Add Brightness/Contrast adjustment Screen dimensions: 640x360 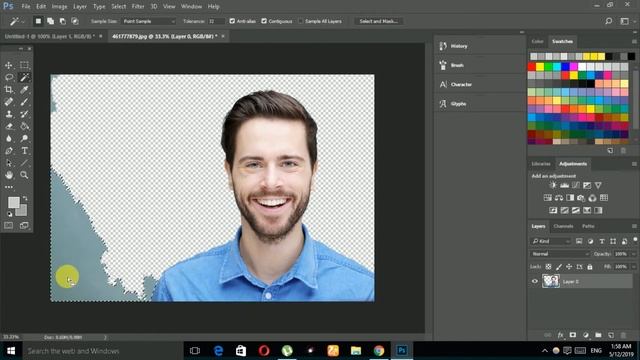[553, 185]
